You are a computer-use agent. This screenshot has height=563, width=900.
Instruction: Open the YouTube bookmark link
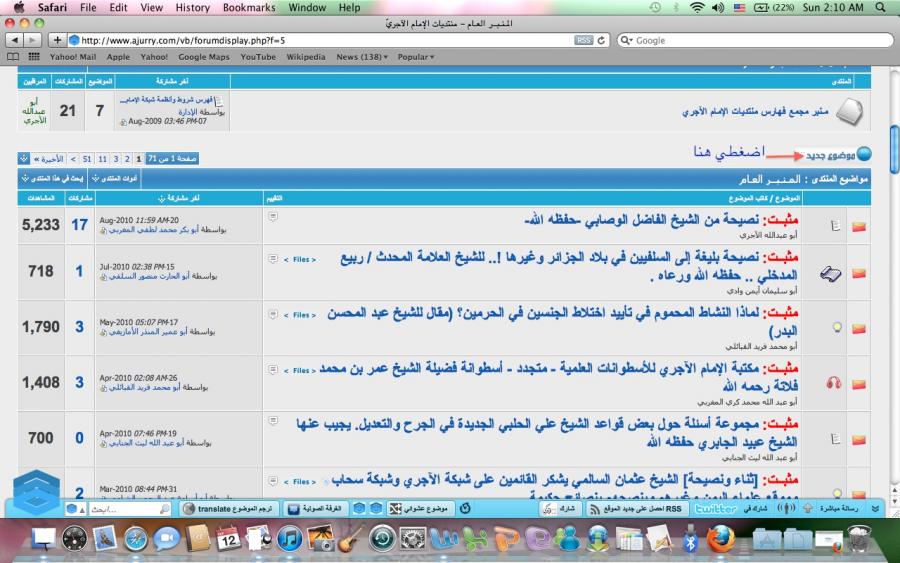coord(258,57)
